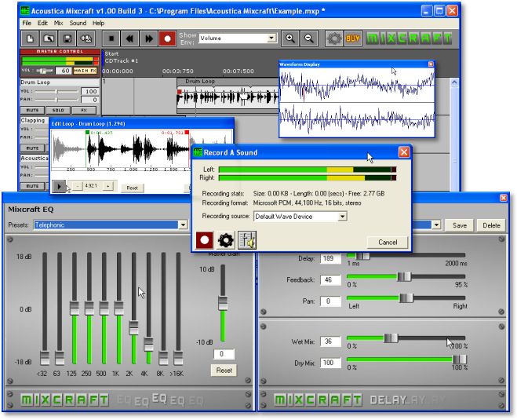Click the zoom out magnifier icon
517x420 pixels.
309,38
